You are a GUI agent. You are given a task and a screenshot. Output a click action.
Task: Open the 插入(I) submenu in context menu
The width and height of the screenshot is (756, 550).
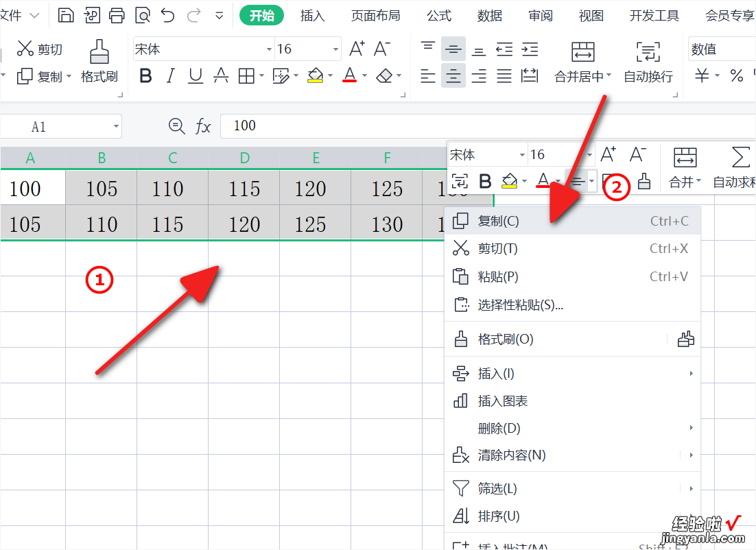pyautogui.click(x=572, y=374)
